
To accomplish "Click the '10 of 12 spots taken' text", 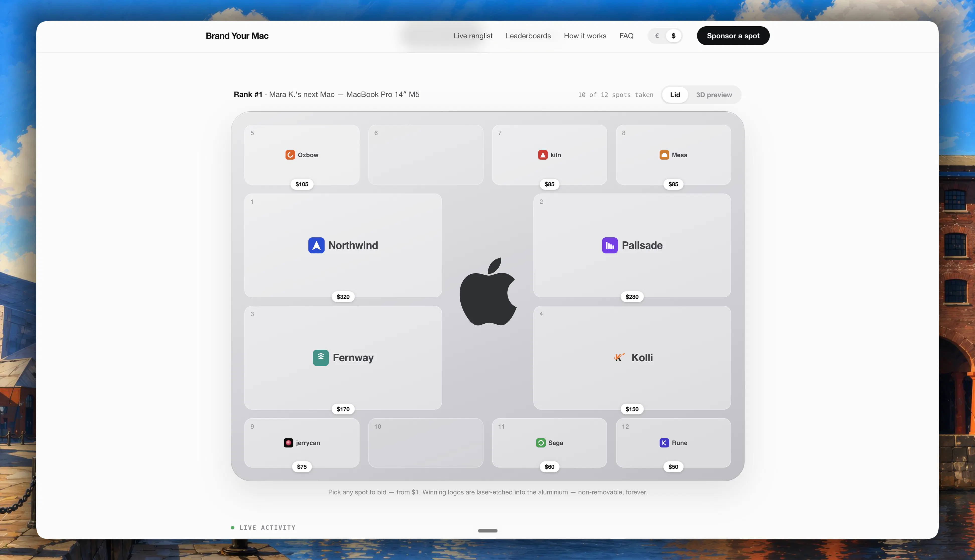I will tap(615, 95).
